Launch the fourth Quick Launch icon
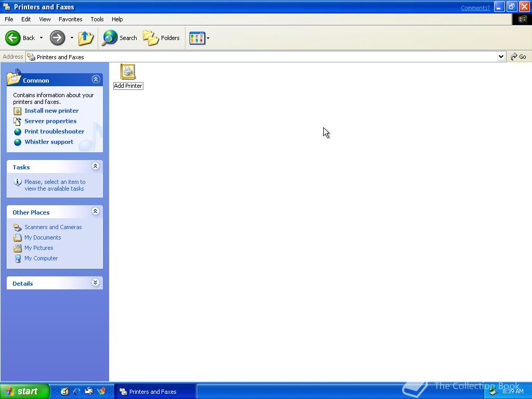The height and width of the screenshot is (399, 532). 101,391
